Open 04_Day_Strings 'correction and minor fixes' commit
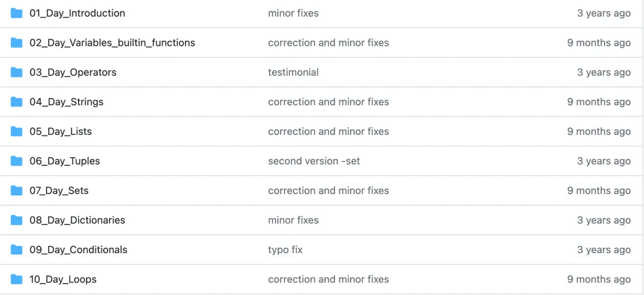This screenshot has height=295, width=644. click(x=328, y=102)
